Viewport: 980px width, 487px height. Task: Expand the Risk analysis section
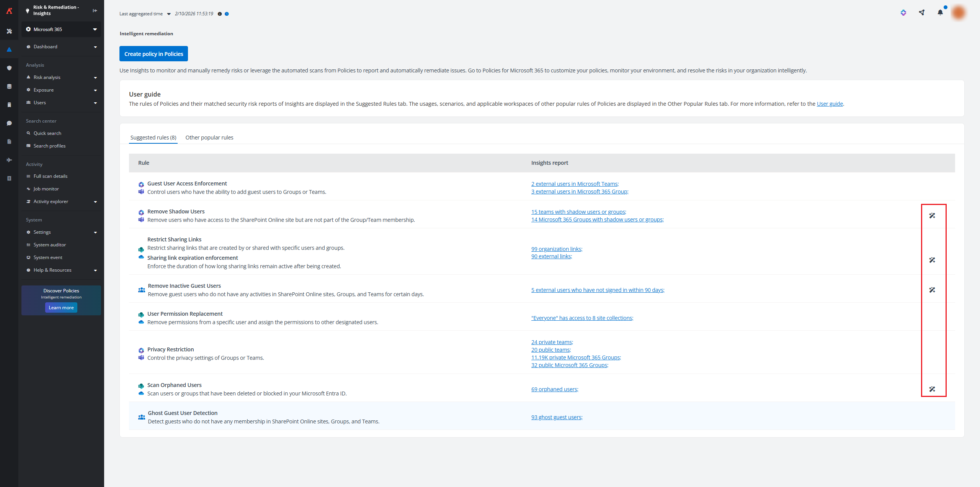click(95, 77)
